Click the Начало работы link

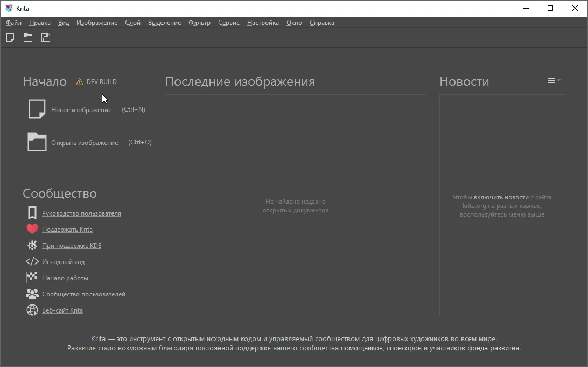(x=65, y=278)
